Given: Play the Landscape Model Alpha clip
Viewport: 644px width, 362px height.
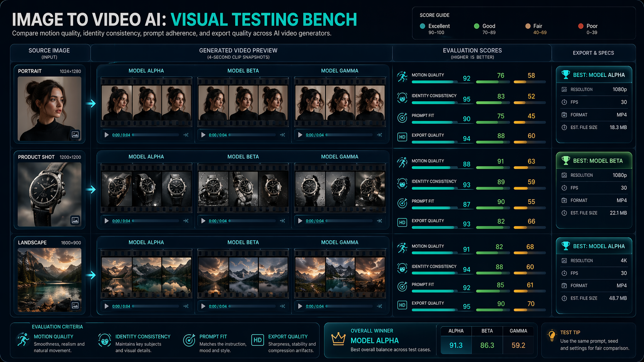Looking at the screenshot, I should click(107, 306).
